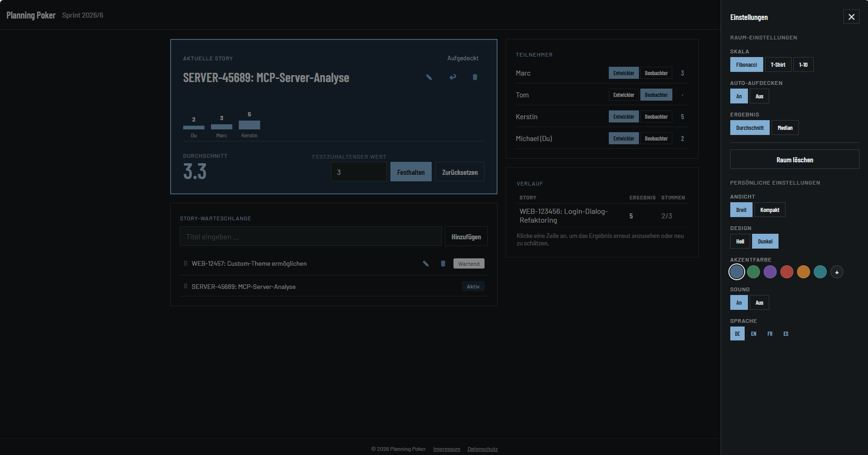
Task: Set Kerstin as Entwickler
Action: coord(624,116)
